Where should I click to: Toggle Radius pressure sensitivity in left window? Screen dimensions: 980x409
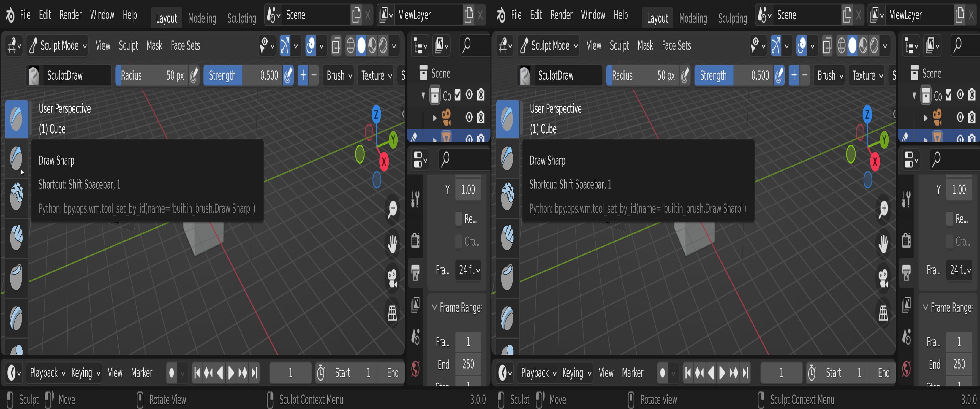194,75
